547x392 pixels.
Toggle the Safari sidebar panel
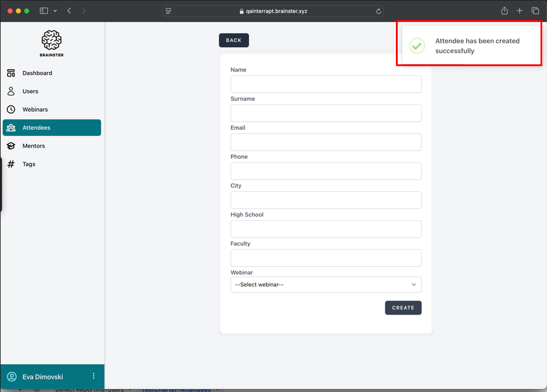[44, 11]
